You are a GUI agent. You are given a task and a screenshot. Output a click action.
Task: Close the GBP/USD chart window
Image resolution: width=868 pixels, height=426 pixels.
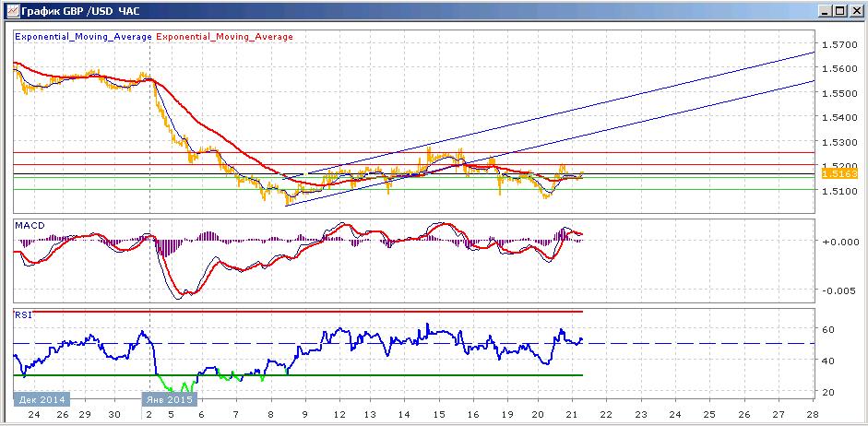coord(853,10)
